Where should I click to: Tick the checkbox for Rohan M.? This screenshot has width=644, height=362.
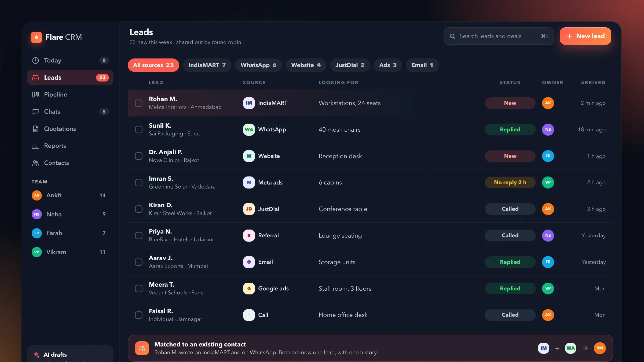pyautogui.click(x=139, y=103)
